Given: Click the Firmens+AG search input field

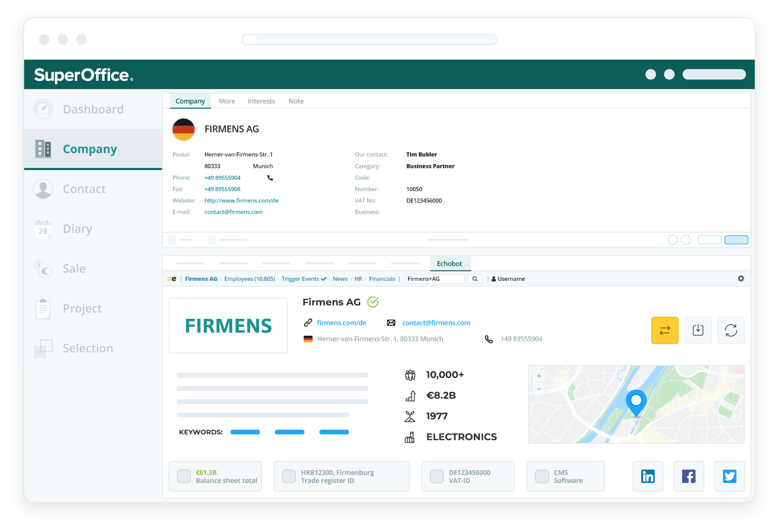Looking at the screenshot, I should tap(435, 279).
